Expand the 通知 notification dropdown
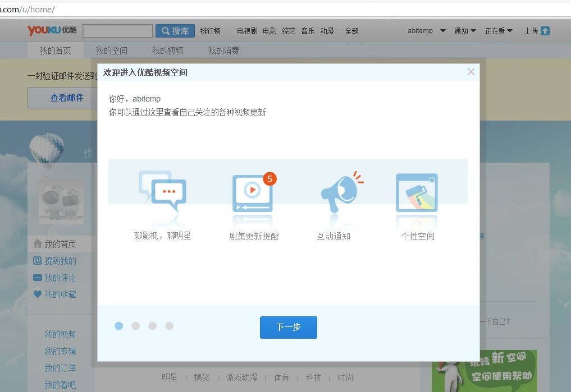 click(462, 31)
